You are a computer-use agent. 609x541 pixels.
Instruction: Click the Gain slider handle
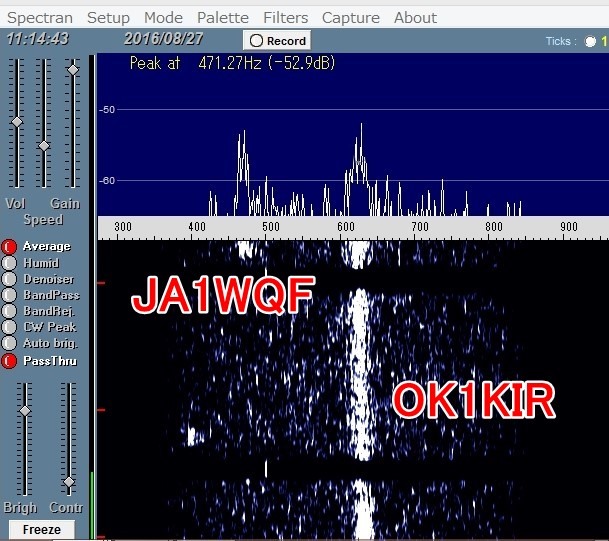click(73, 70)
